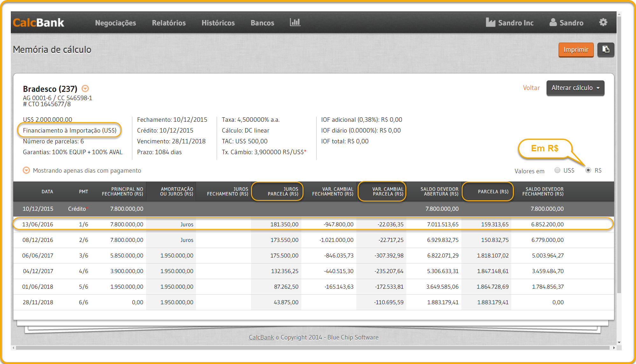Viewport: 636px width, 364px height.
Task: Click the factory icon beside Sandro Inc
Action: tap(490, 22)
